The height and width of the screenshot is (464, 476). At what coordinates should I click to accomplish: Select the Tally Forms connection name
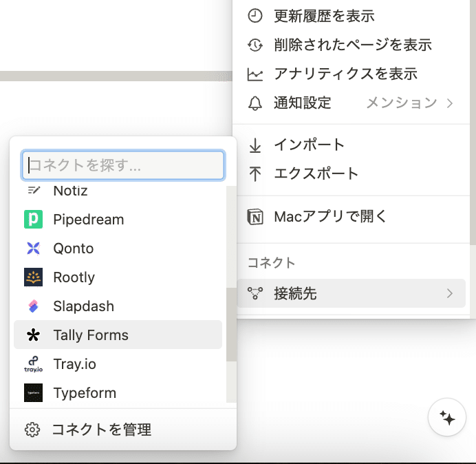click(91, 335)
